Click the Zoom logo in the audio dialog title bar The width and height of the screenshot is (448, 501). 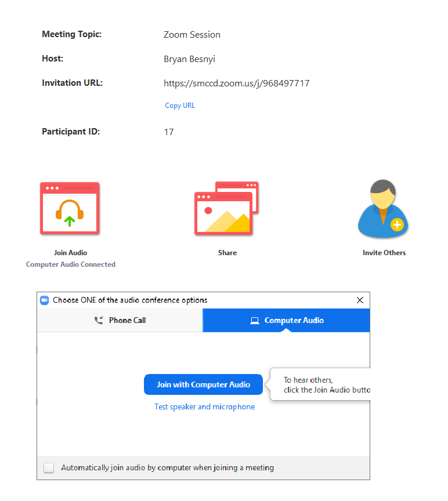(45, 300)
